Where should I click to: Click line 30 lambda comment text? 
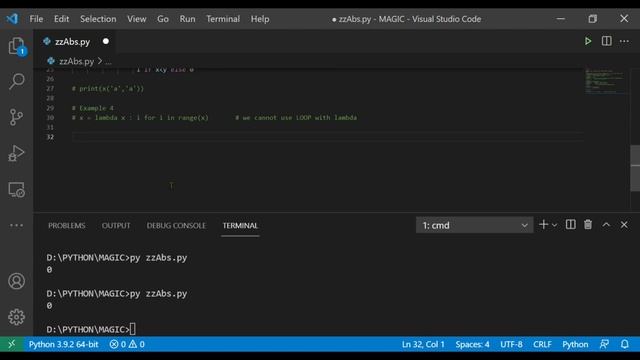pos(214,118)
